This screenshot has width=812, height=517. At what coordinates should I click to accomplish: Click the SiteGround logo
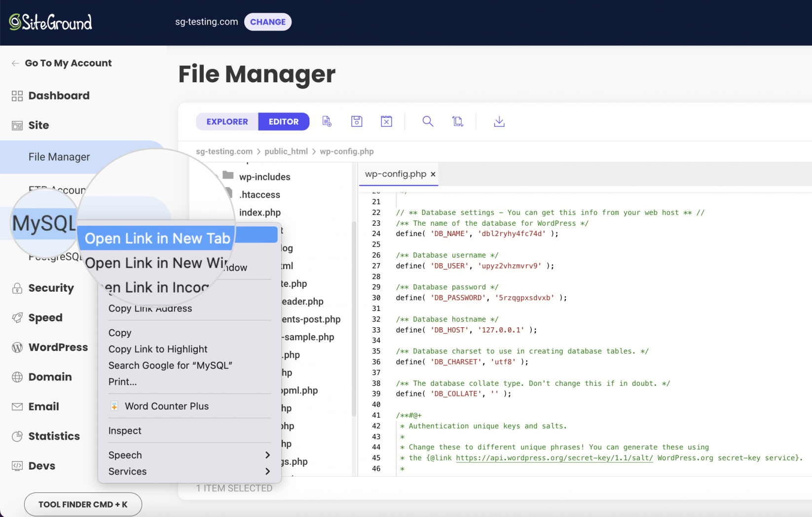click(x=50, y=22)
